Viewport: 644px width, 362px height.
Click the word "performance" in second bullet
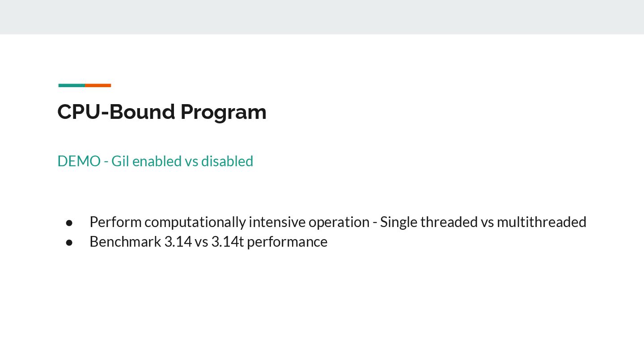point(287,242)
